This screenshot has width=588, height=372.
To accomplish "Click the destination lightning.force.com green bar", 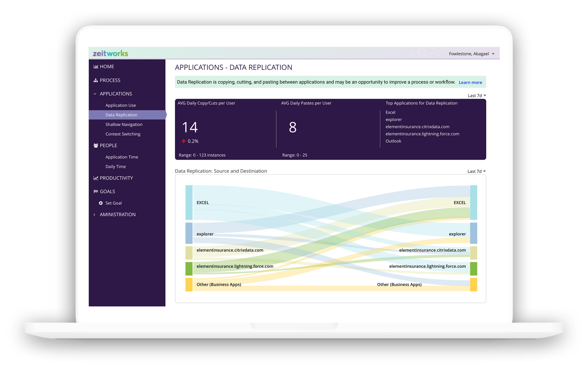I will (474, 269).
